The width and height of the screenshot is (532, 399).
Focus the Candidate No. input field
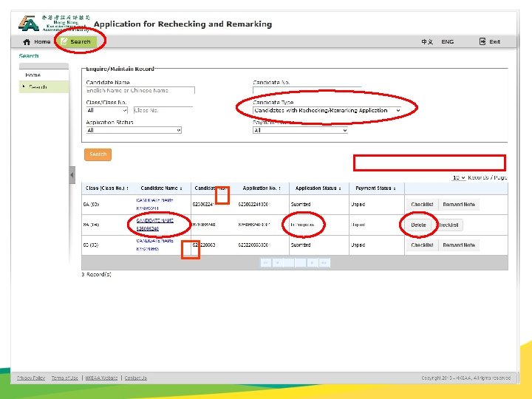[x=307, y=90]
